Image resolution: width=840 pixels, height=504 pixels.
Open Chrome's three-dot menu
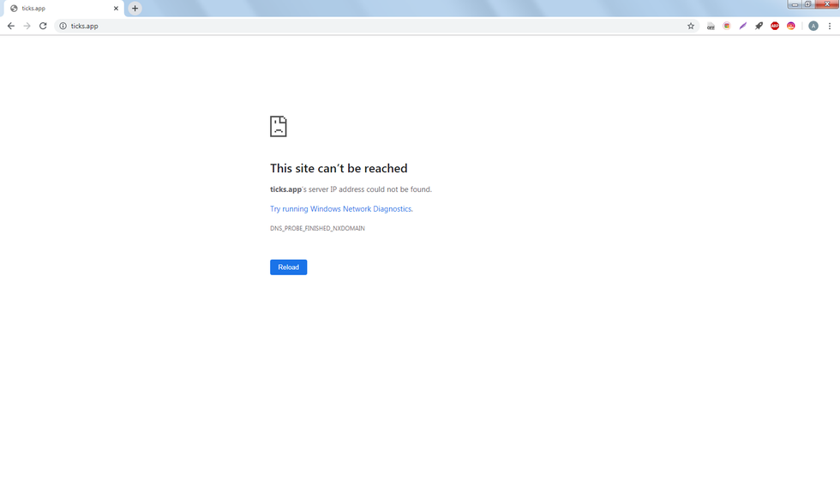click(830, 26)
